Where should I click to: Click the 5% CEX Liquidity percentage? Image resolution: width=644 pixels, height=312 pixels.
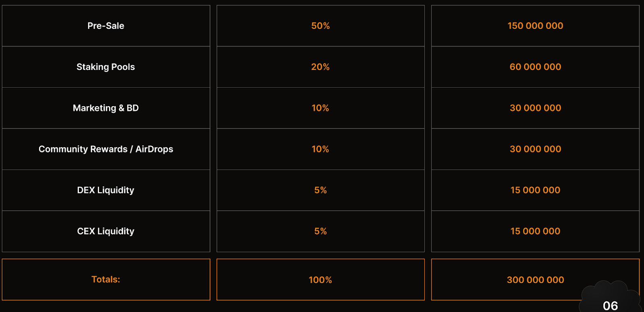tap(320, 231)
